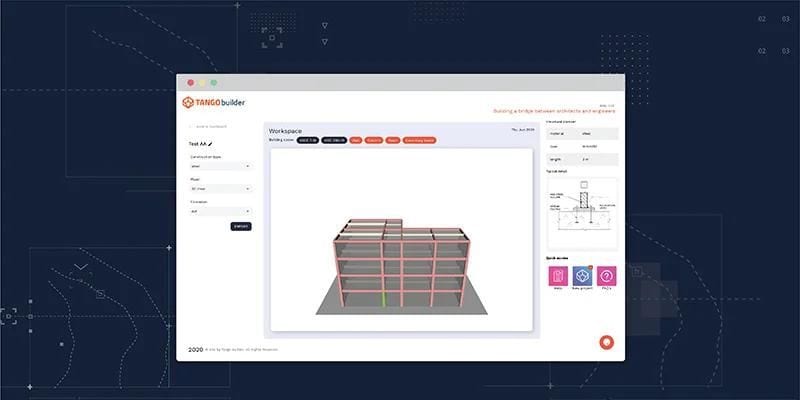Click the orange tagline about architects and engineers
This screenshot has width=800, height=400.
pos(554,111)
